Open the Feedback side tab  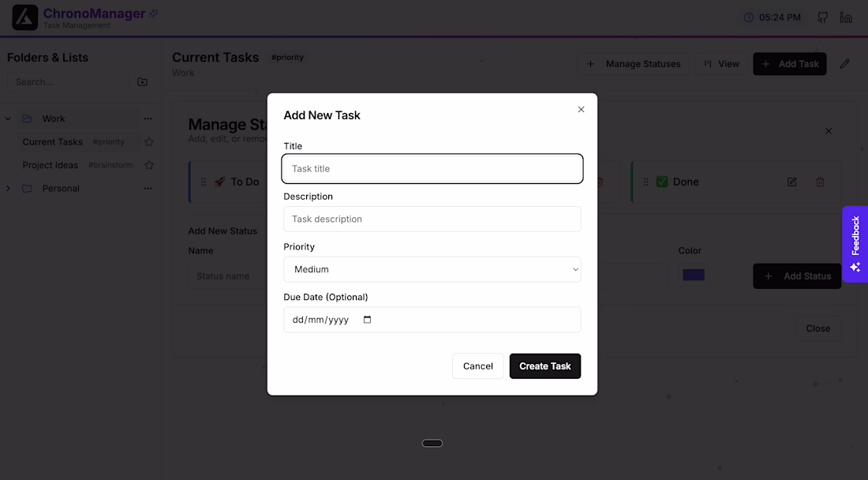(855, 244)
